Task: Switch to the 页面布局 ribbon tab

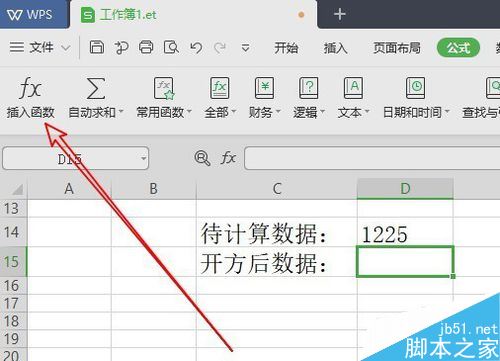Action: [397, 48]
